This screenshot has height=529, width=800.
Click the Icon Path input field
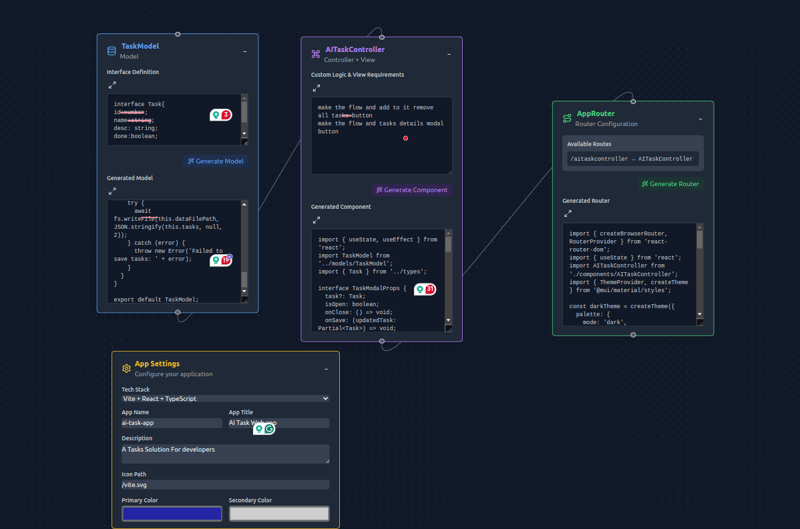pyautogui.click(x=225, y=485)
